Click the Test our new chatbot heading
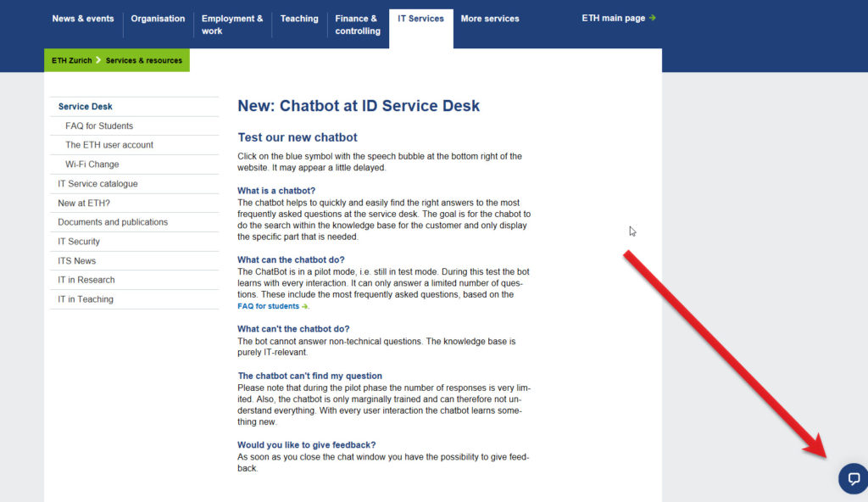Screen dimensions: 868x502 pos(298,137)
